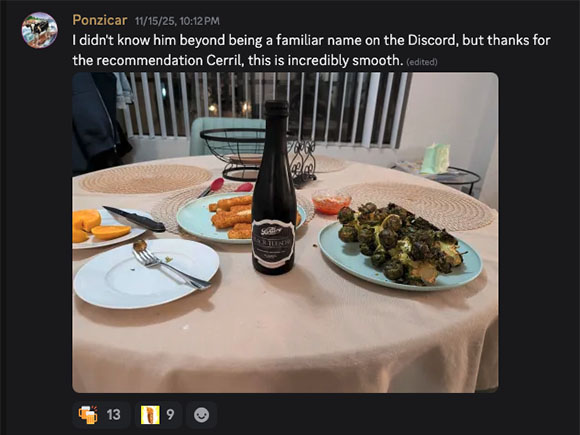Click the message text mentioning Cerril
The height and width of the screenshot is (435, 580).
(311, 50)
